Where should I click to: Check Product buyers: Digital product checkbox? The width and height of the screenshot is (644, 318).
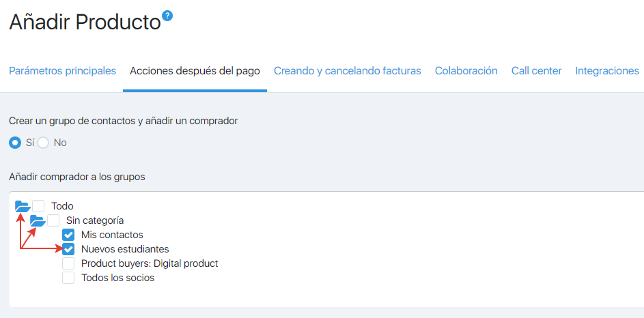[x=68, y=263]
